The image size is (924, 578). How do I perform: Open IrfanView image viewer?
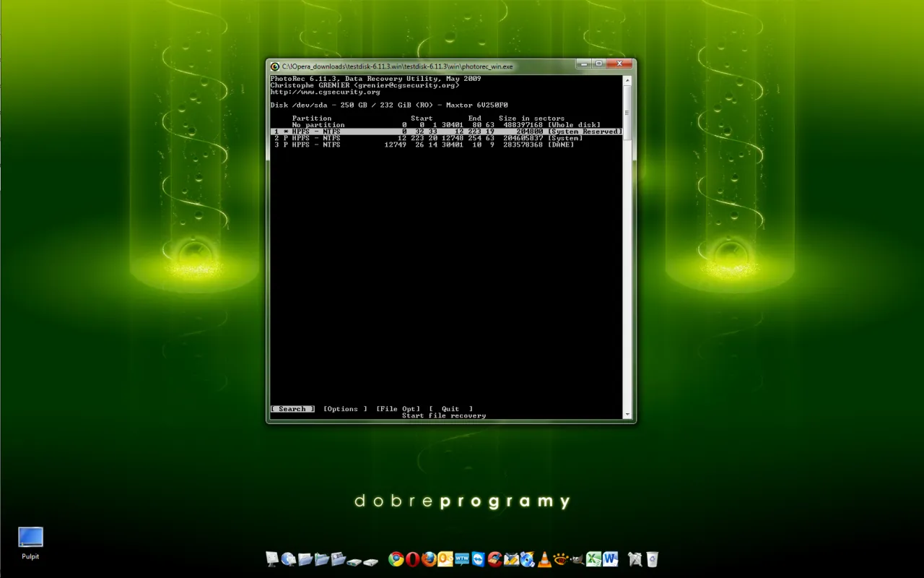[559, 559]
